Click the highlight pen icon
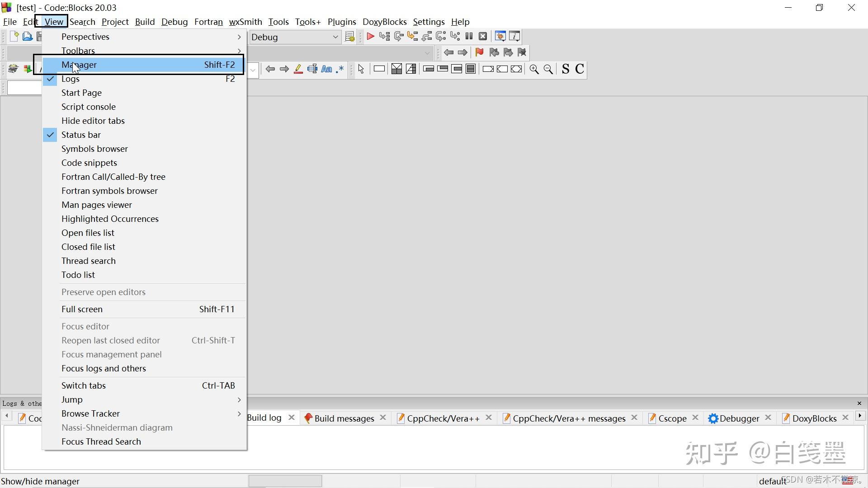Viewport: 868px width, 488px height. pyautogui.click(x=298, y=69)
